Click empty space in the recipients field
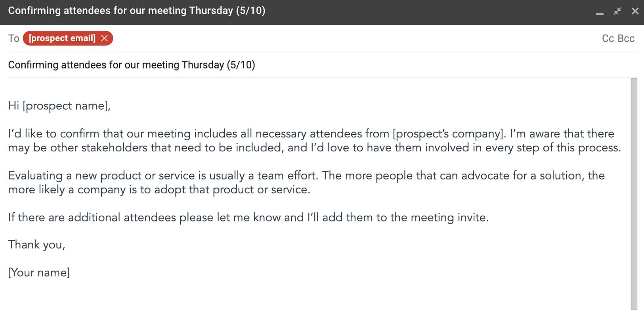Viewport: 644px width, 319px height. 357,38
